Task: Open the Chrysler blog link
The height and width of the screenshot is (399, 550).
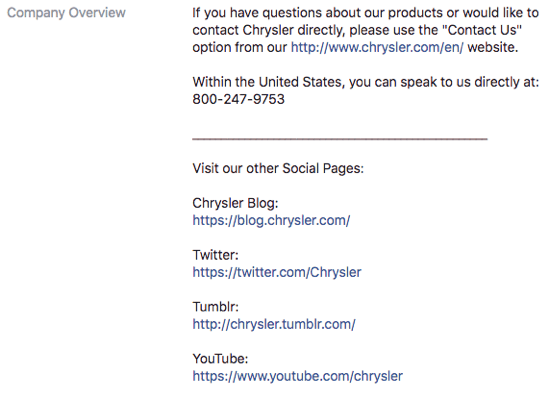Action: 271,221
